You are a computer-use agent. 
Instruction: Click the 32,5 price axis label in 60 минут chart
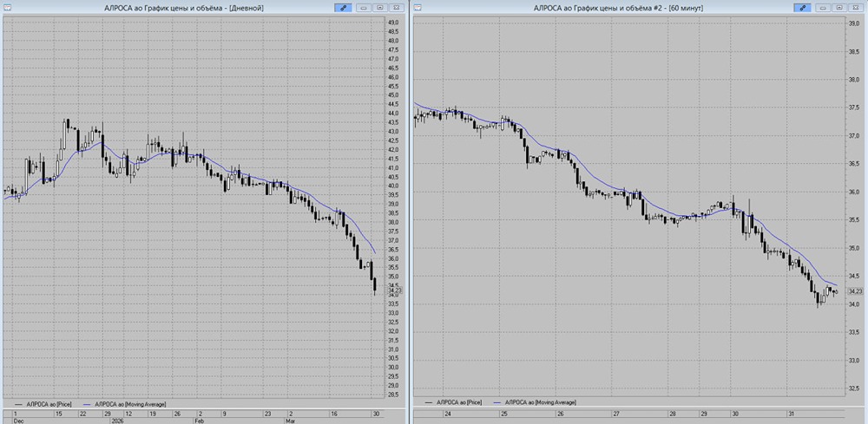(854, 388)
